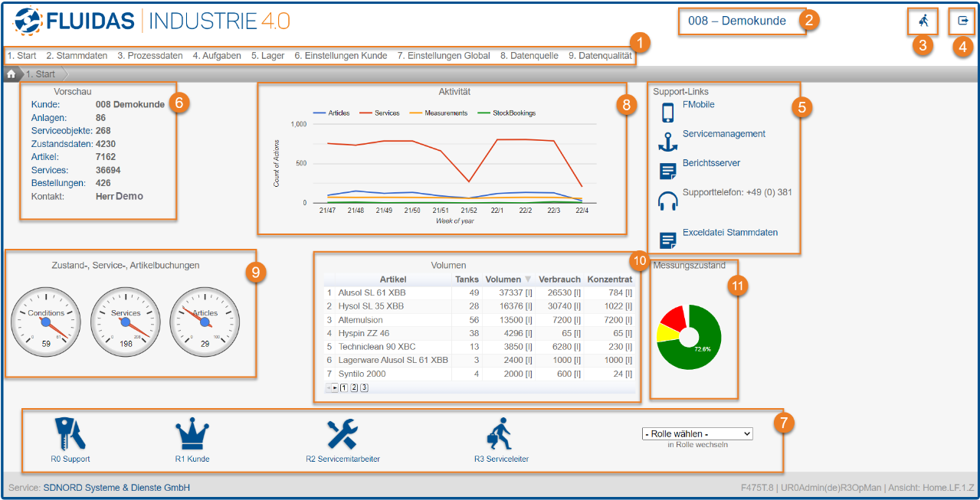The height and width of the screenshot is (500, 980).
Task: Click the running person icon at top right
Action: coord(923,21)
